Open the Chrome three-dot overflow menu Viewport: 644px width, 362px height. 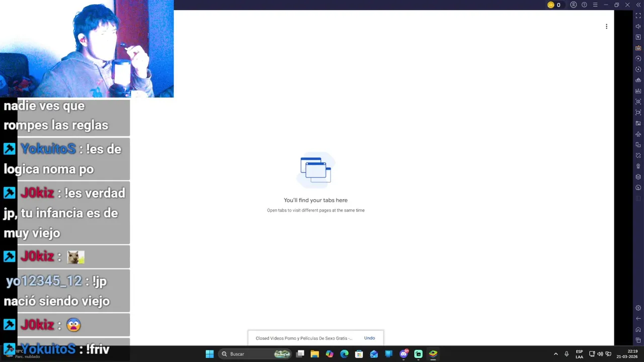click(x=606, y=26)
